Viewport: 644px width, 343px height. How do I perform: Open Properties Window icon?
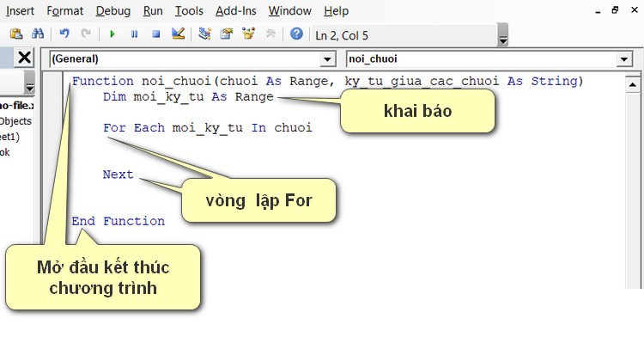[227, 34]
